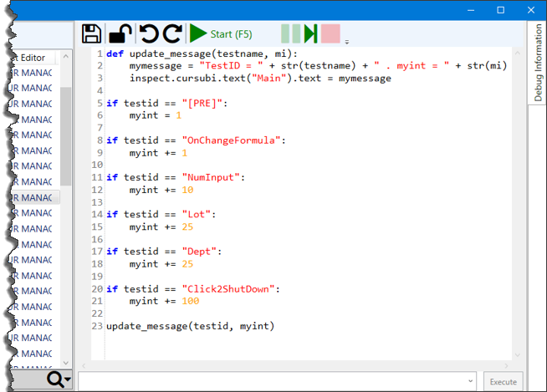Image resolution: width=547 pixels, height=392 pixels.
Task: Click the down arrow of left list scrollbar
Action: [66, 362]
